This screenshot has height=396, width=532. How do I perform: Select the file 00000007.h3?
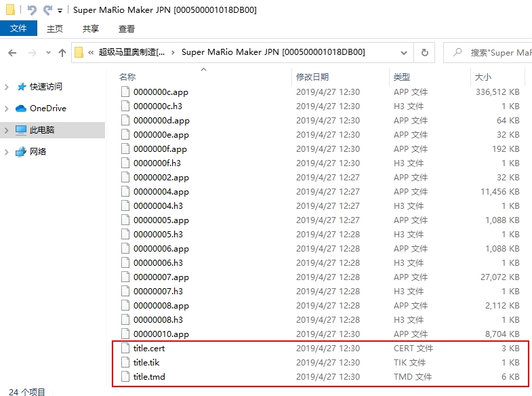[x=158, y=292]
